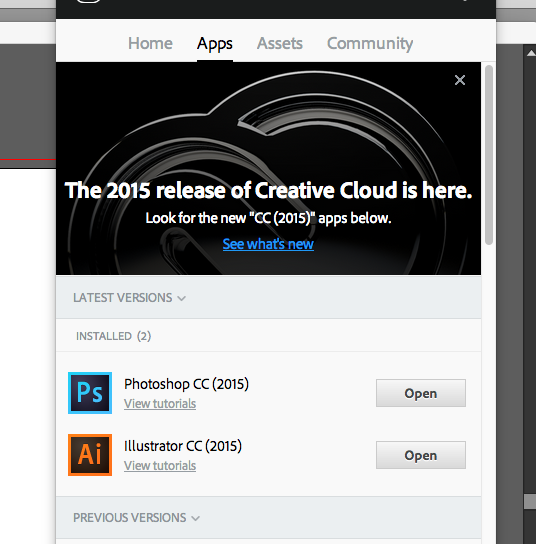Screen dimensions: 536x544
Task: Click the Photoshop CC (2015) title text
Action: point(186,384)
